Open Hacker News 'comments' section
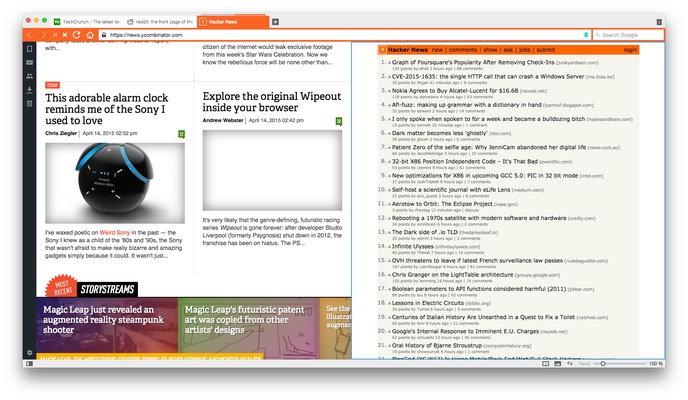 (x=463, y=50)
